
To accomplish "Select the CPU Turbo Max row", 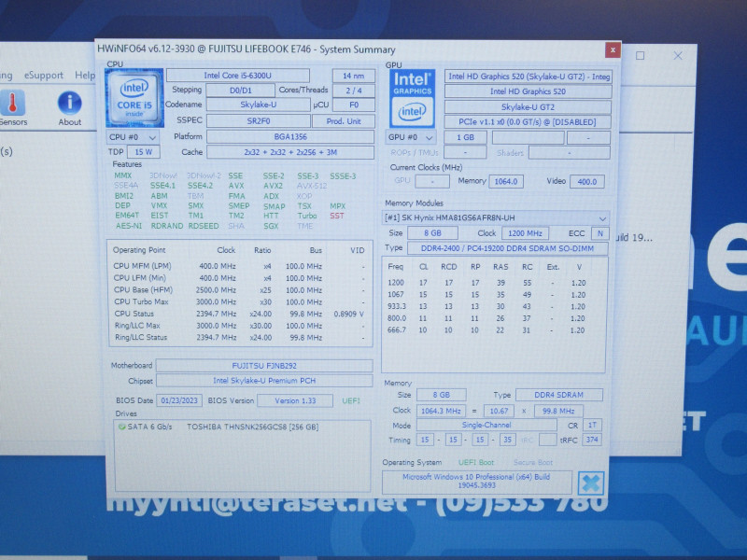I will pyautogui.click(x=239, y=301).
